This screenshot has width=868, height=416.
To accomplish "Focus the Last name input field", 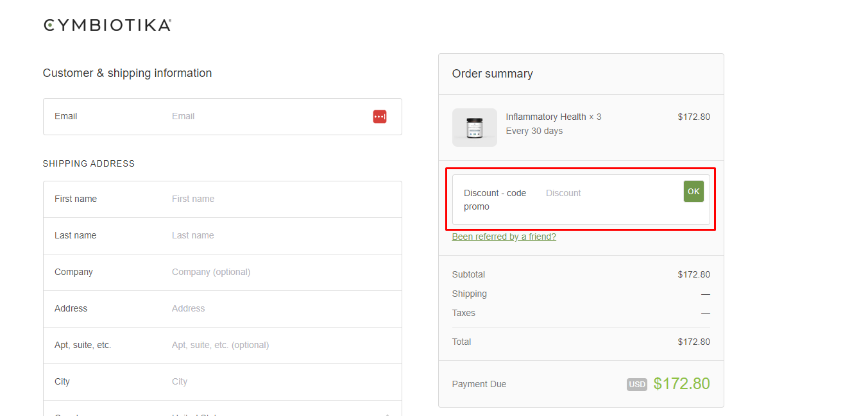I will pos(223,236).
